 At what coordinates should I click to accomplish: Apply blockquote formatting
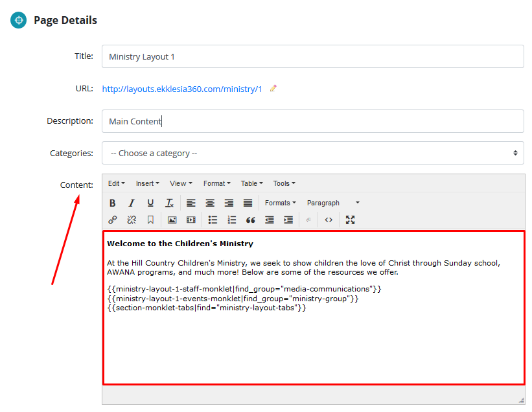tap(251, 220)
